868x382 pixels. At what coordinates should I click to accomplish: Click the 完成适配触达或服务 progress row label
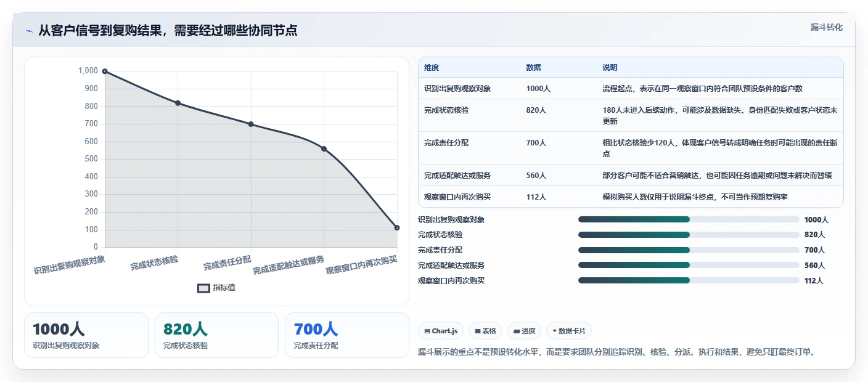tap(451, 266)
